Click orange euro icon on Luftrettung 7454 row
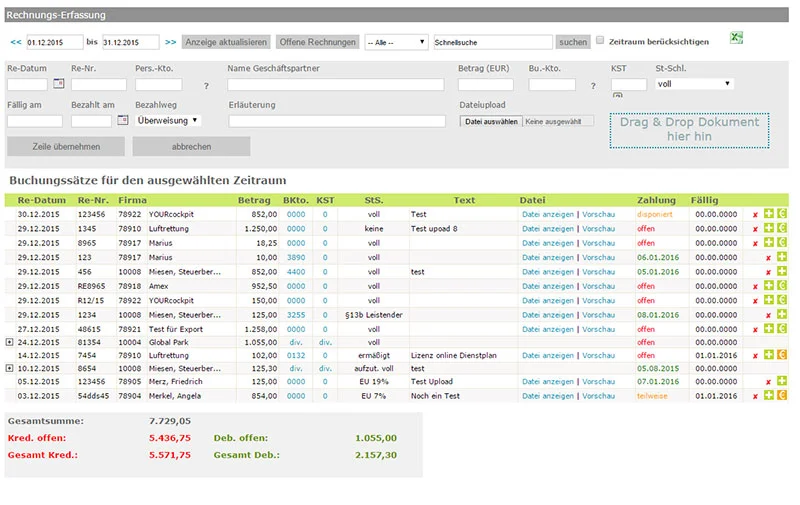Viewport: 800px width, 505px height. (782, 355)
